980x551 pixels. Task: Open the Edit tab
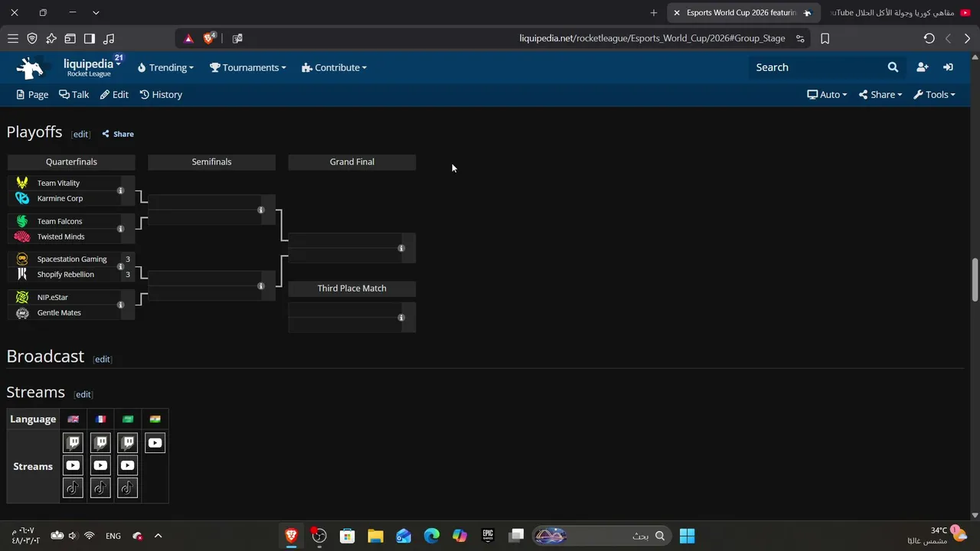click(x=114, y=95)
